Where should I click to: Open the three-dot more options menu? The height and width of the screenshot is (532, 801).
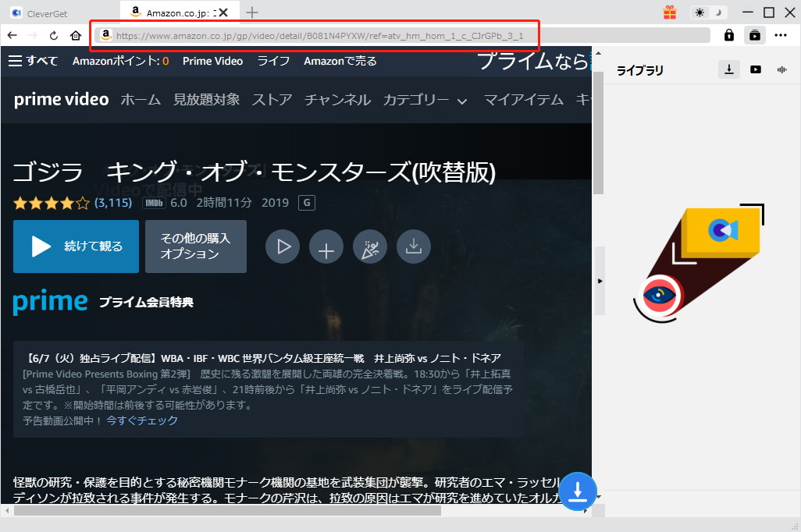(x=781, y=35)
